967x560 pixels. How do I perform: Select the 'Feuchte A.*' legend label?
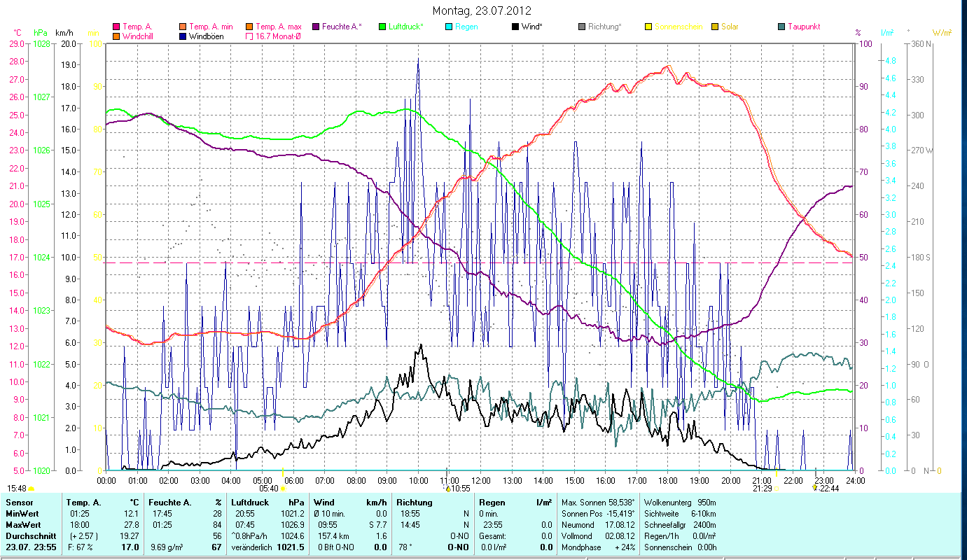click(x=342, y=27)
